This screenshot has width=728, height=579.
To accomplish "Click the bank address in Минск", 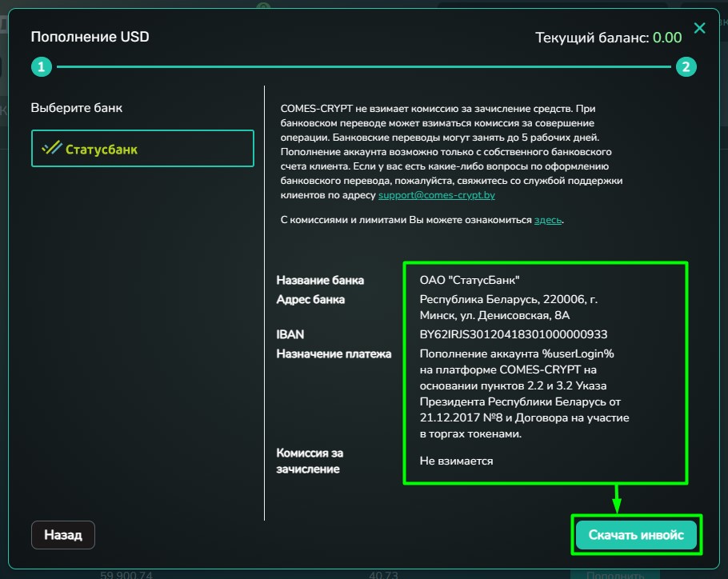I will [508, 307].
